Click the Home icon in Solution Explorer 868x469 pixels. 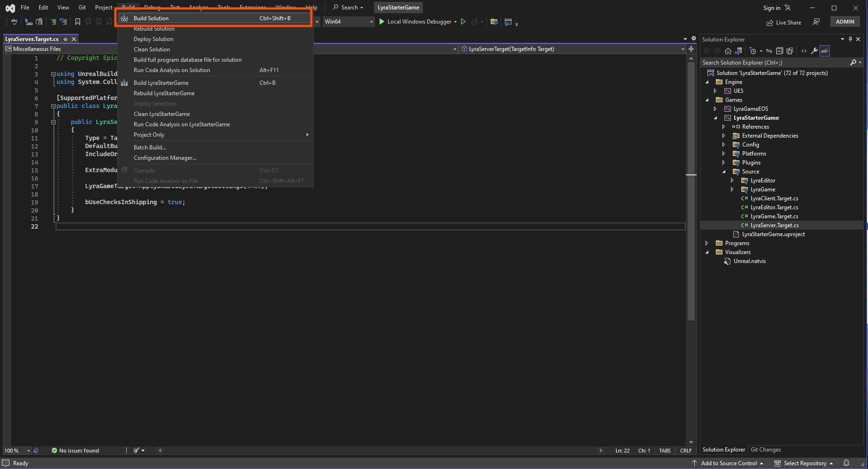point(728,51)
